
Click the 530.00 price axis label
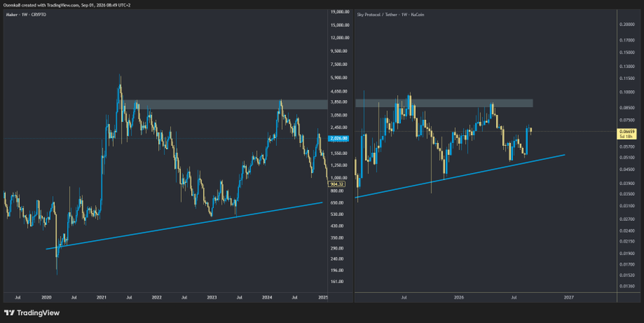click(x=337, y=214)
